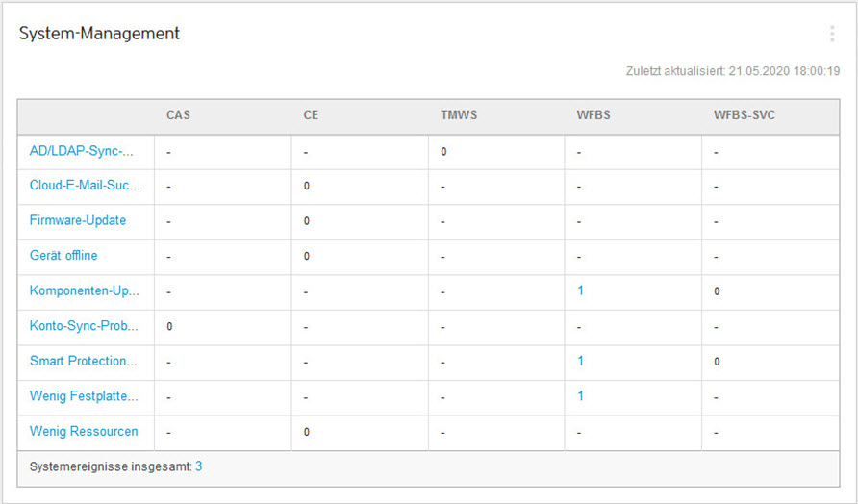858x504 pixels.
Task: Click the TMWS column header
Action: pyautogui.click(x=459, y=115)
